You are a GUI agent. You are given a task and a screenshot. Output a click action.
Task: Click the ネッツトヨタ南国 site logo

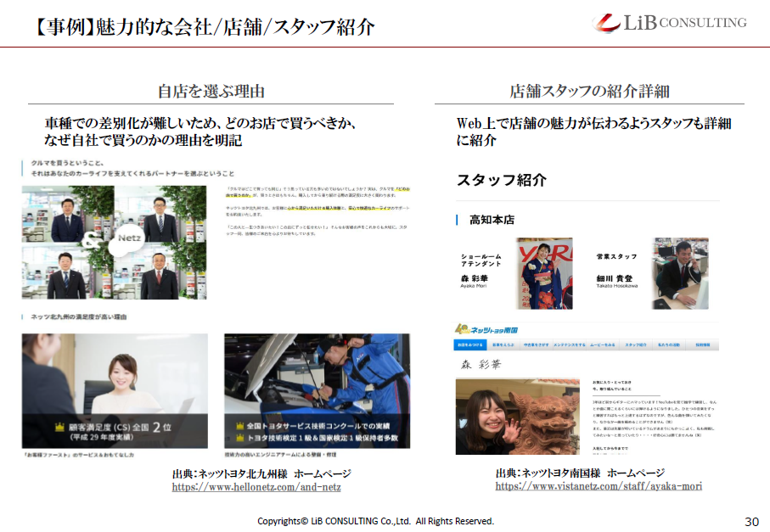point(486,330)
